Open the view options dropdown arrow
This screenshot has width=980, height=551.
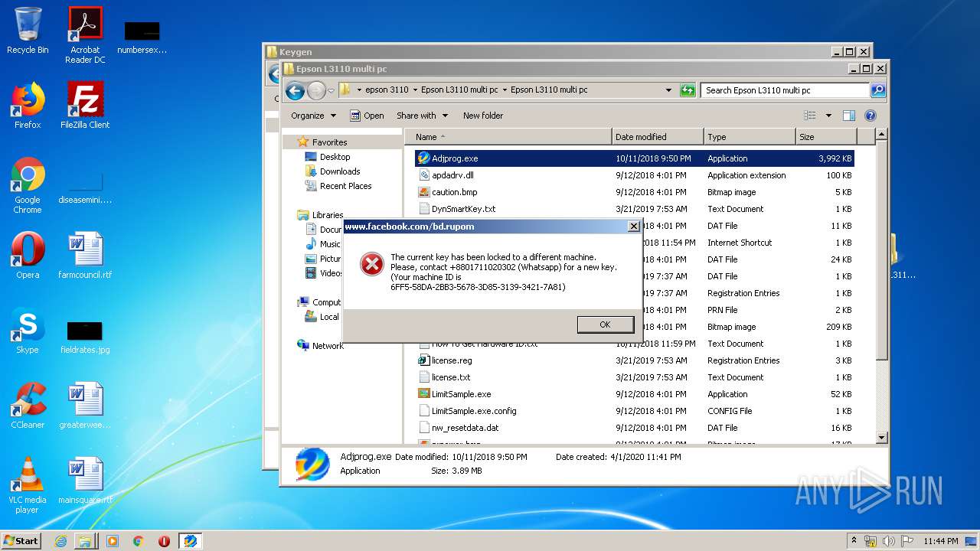click(828, 116)
